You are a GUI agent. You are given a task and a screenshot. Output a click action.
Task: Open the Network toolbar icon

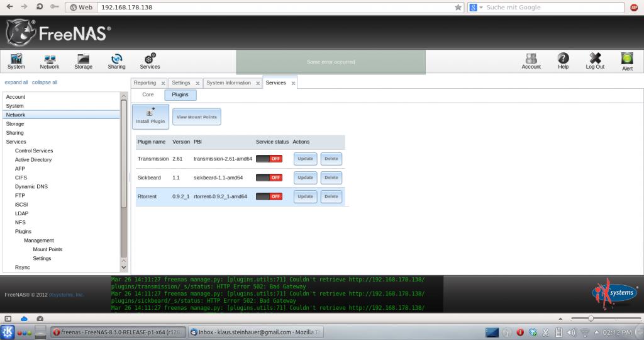(x=49, y=61)
